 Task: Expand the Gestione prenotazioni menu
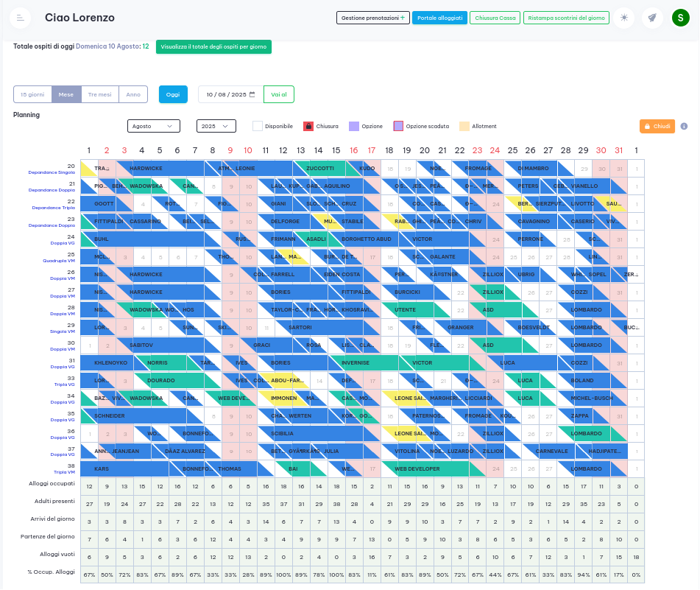click(x=372, y=18)
